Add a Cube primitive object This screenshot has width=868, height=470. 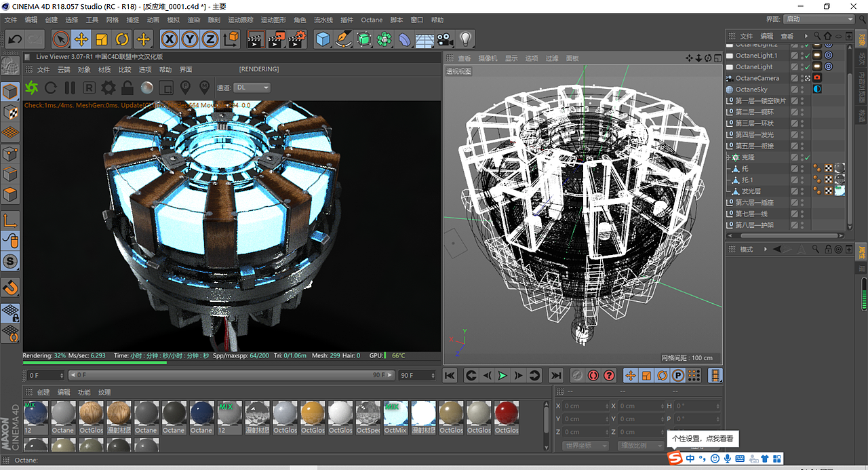[323, 39]
